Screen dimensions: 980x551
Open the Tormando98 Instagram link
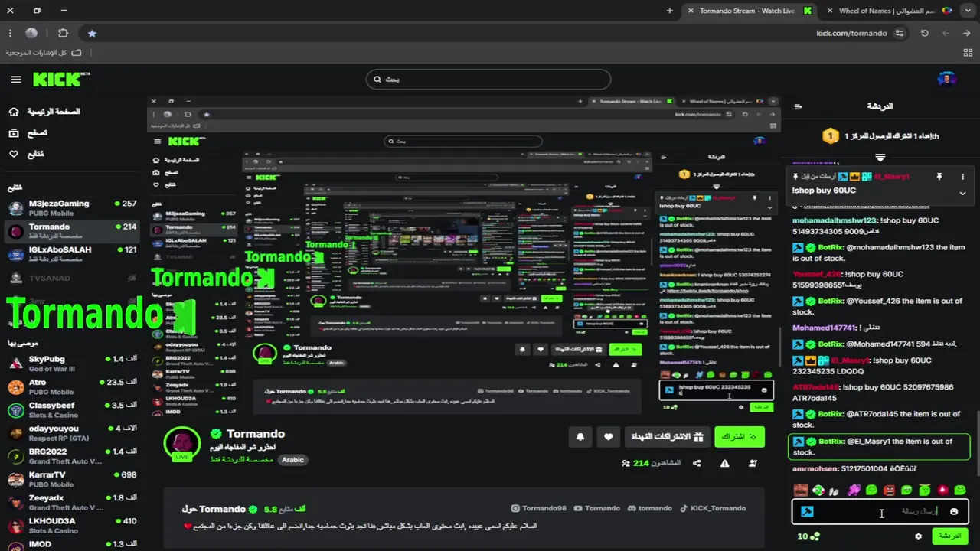539,508
